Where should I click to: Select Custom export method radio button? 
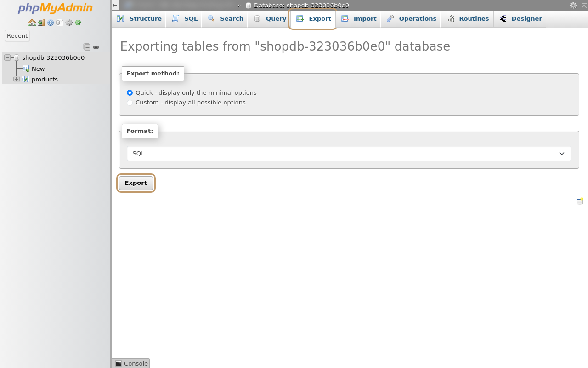click(130, 103)
